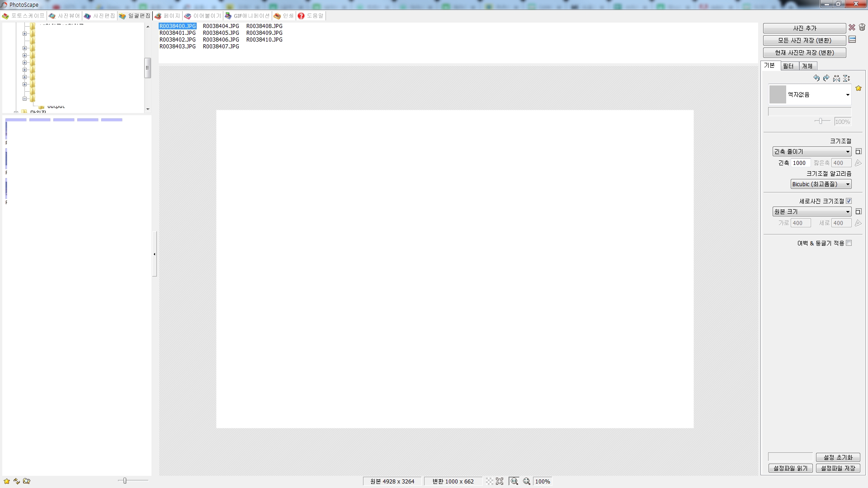Toggle the transparency checkerboard background icon
This screenshot has width=868, height=488.
[x=490, y=481]
